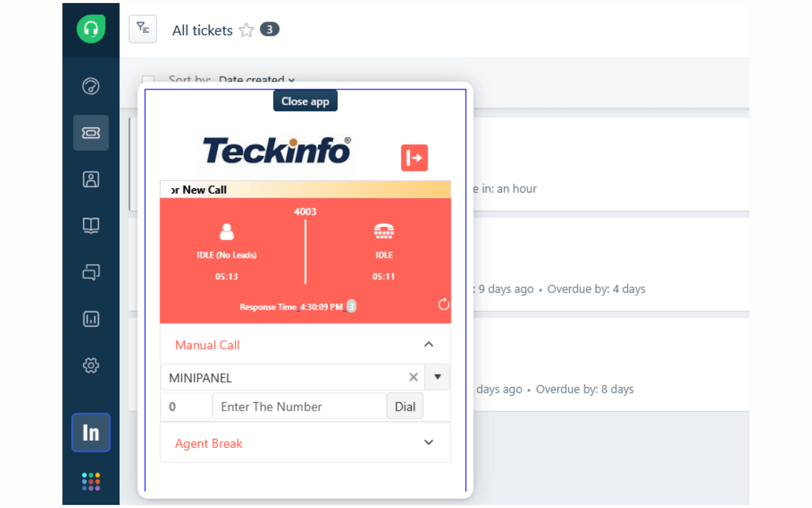Refresh the agent status in the dialer panel
The image size is (812, 508).
point(443,304)
